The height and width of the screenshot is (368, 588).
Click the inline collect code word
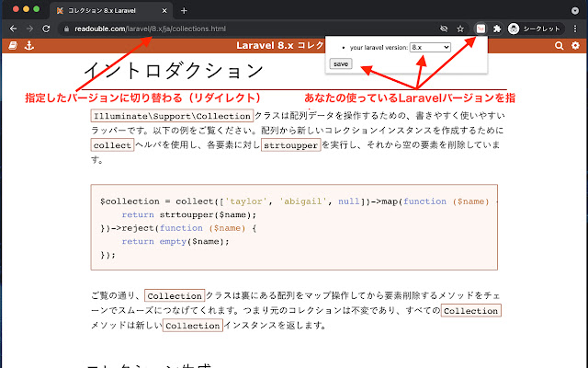point(112,145)
